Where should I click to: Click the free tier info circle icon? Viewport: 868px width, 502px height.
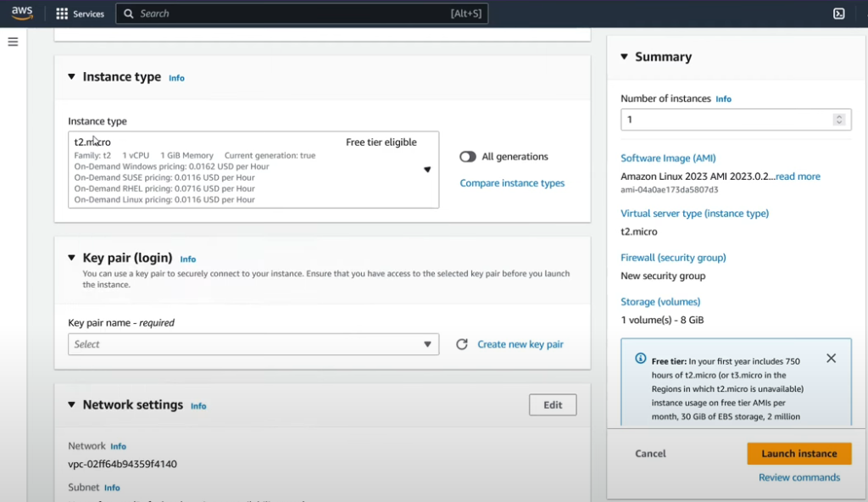(x=641, y=359)
